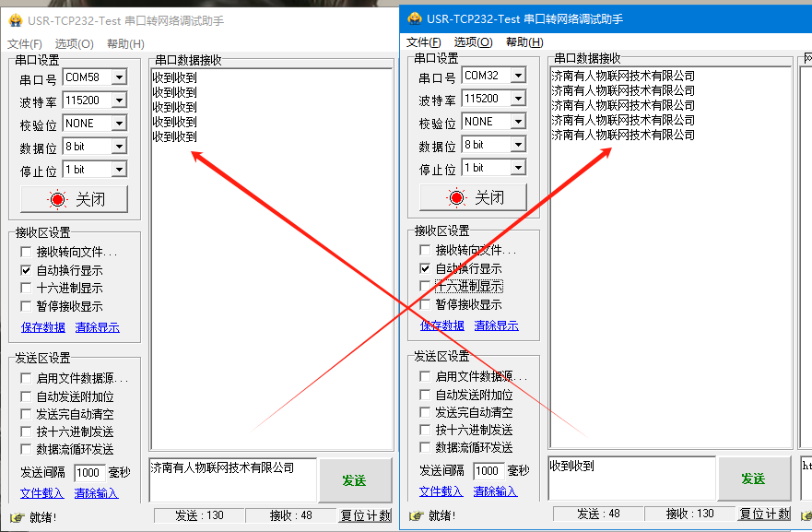
Task: Open the 波特率 dropdown in the COM58 window
Action: [x=118, y=101]
